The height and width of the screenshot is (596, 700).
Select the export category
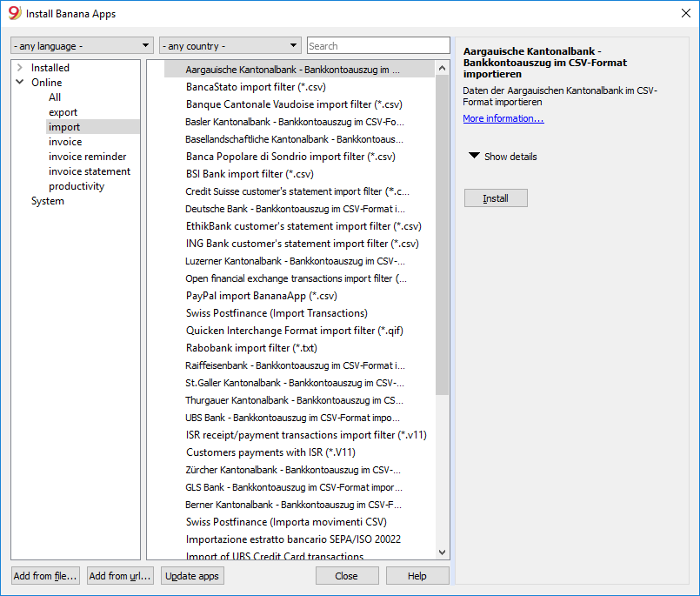tap(63, 111)
